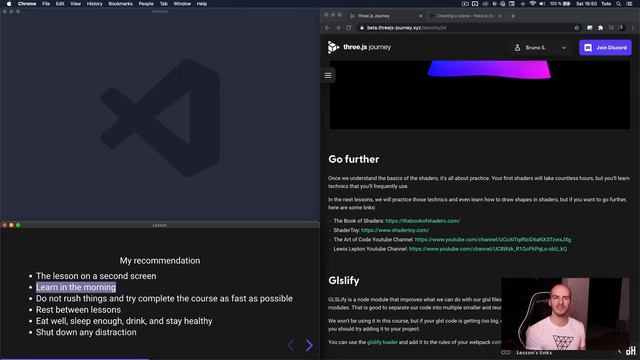Click the user icon beside Bruno S.
The image size is (640, 360).
(517, 48)
